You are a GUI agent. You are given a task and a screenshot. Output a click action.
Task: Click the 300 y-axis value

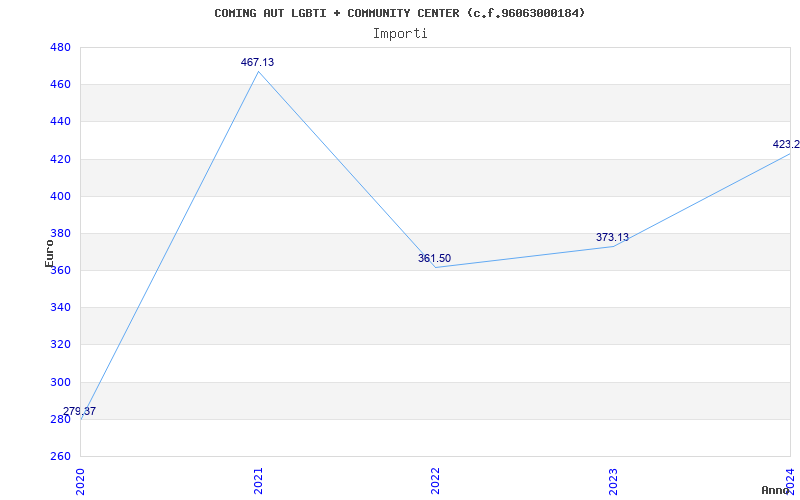(60, 382)
